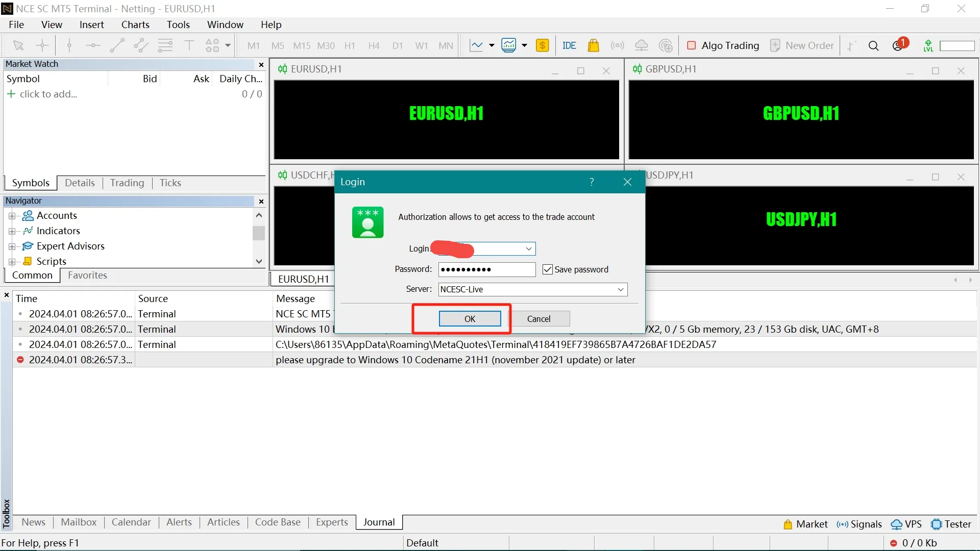Image resolution: width=980 pixels, height=551 pixels.
Task: Switch chart to M1 timeframe
Action: [x=254, y=46]
